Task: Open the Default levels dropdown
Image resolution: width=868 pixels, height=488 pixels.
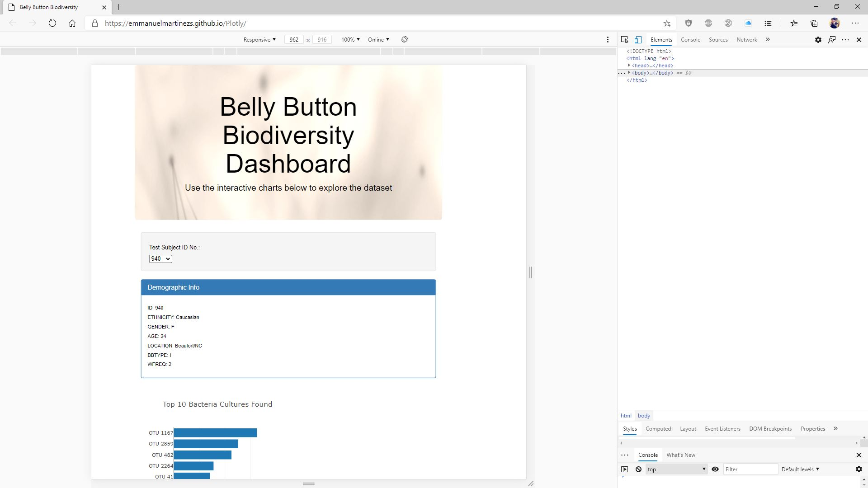Action: pos(799,469)
